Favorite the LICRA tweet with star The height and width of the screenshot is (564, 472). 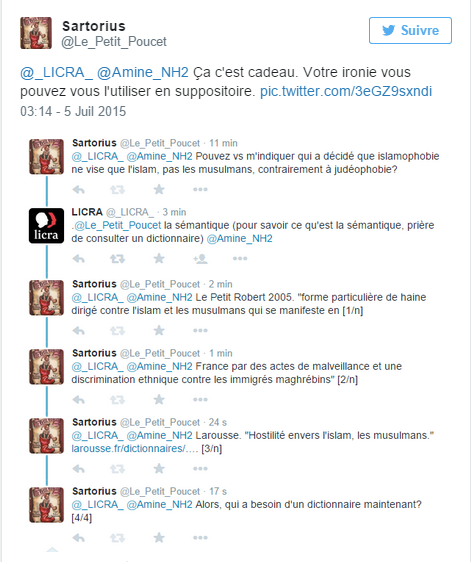pos(159,258)
